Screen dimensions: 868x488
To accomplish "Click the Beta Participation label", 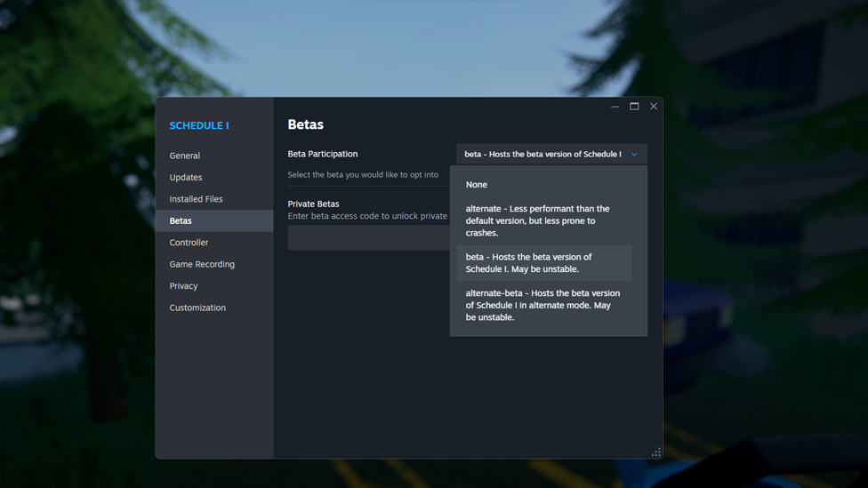I will pyautogui.click(x=323, y=154).
